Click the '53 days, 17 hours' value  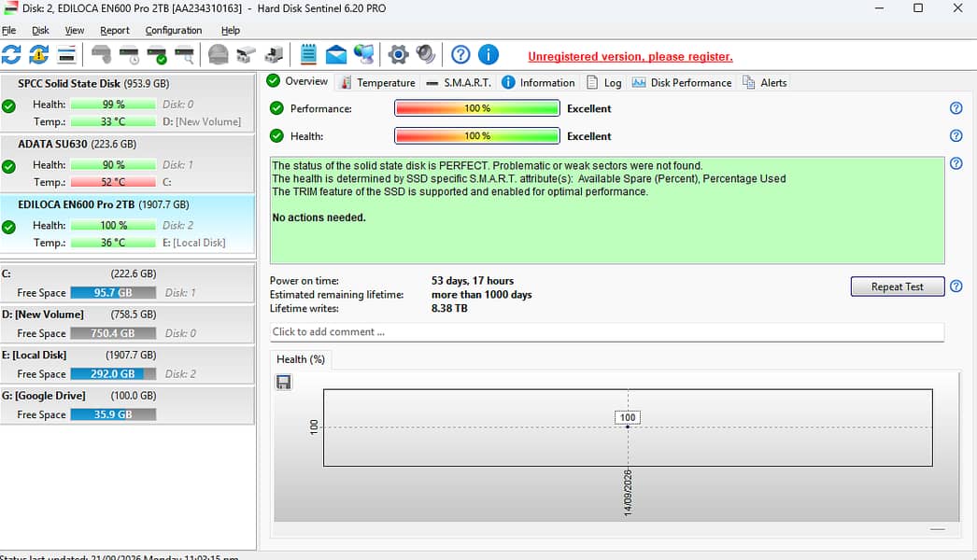tap(473, 281)
